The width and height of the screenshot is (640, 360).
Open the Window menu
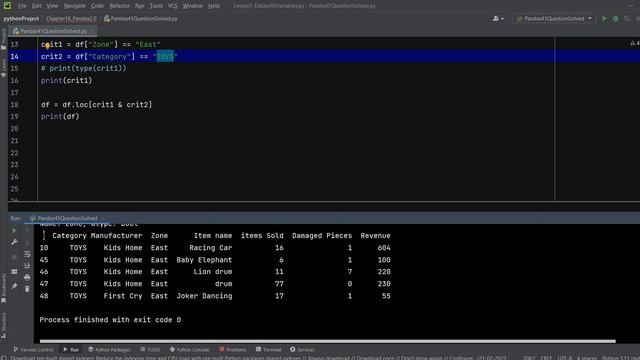click(x=193, y=6)
